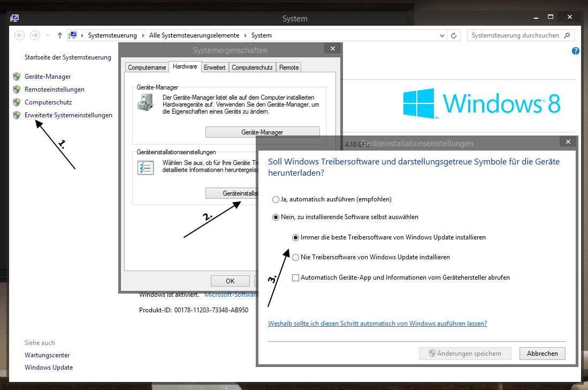Click the shield icon next to Geräte-Manager
Screen dimensions: 588x390
17,77
